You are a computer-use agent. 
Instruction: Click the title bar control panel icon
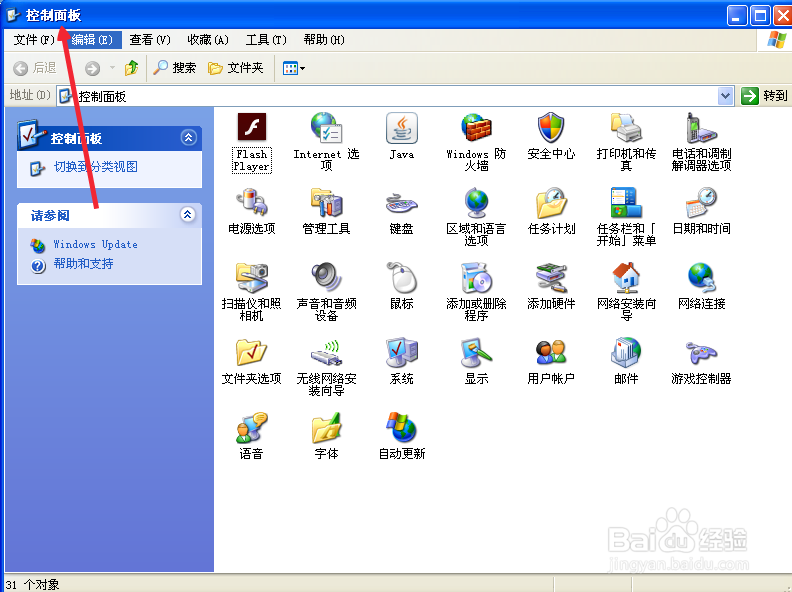[x=13, y=15]
